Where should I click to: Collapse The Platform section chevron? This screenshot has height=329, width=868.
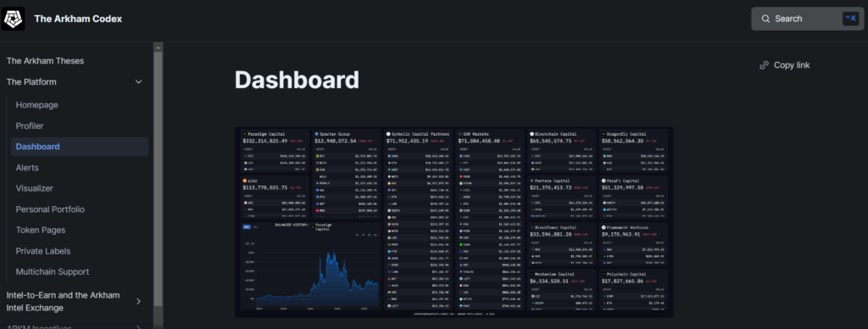(x=138, y=82)
